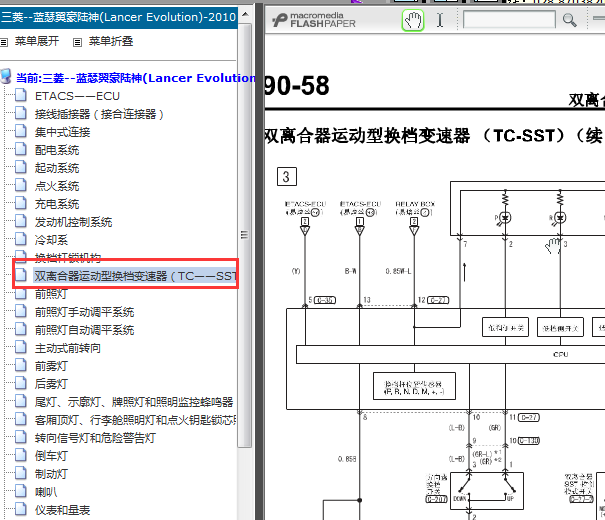Screen dimensions: 605x520
Task: Click the document icon beside 充电系统
Action: pos(21,203)
